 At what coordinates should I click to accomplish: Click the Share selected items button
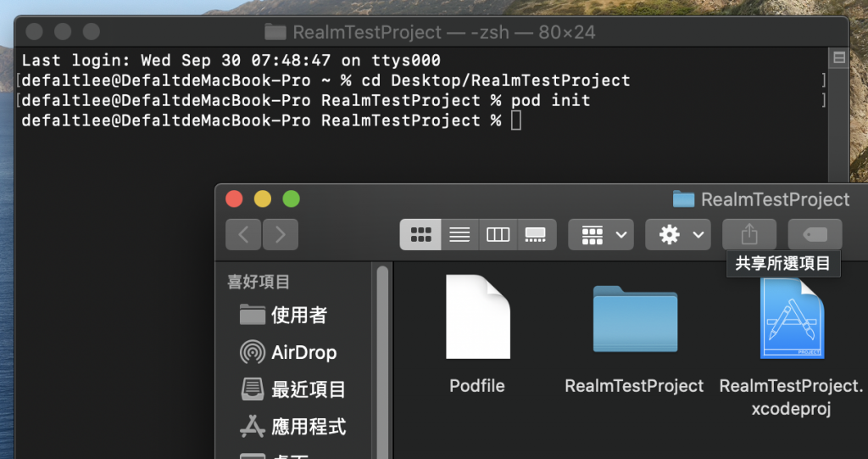749,234
